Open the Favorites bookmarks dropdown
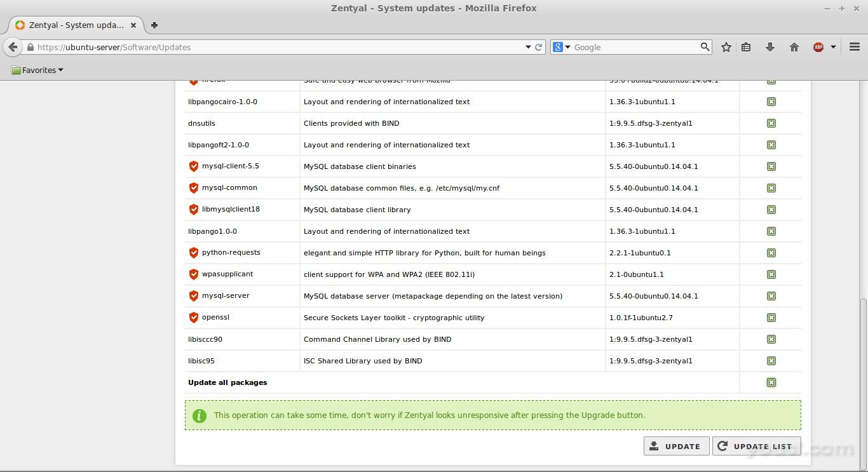Viewport: 868px width, 472px height. click(37, 71)
